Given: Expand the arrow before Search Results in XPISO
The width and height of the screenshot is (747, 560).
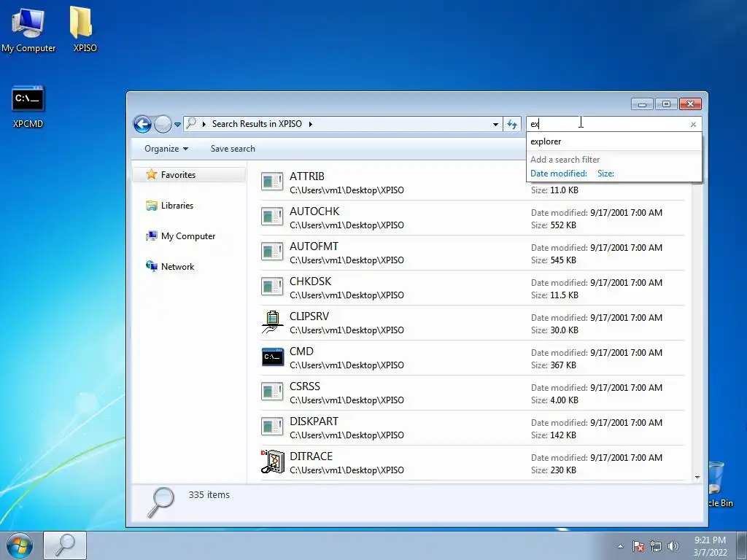Looking at the screenshot, I should (204, 124).
